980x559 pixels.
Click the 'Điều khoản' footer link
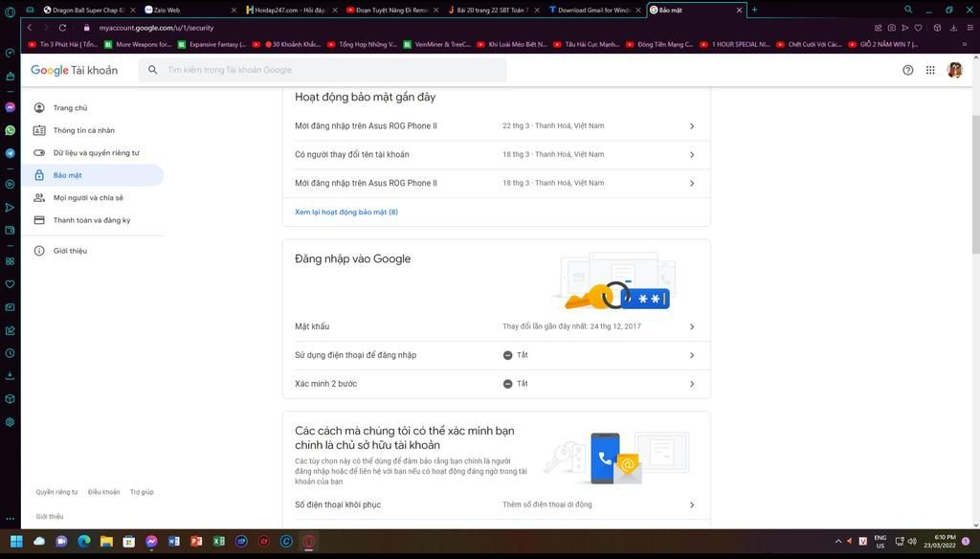coord(103,492)
